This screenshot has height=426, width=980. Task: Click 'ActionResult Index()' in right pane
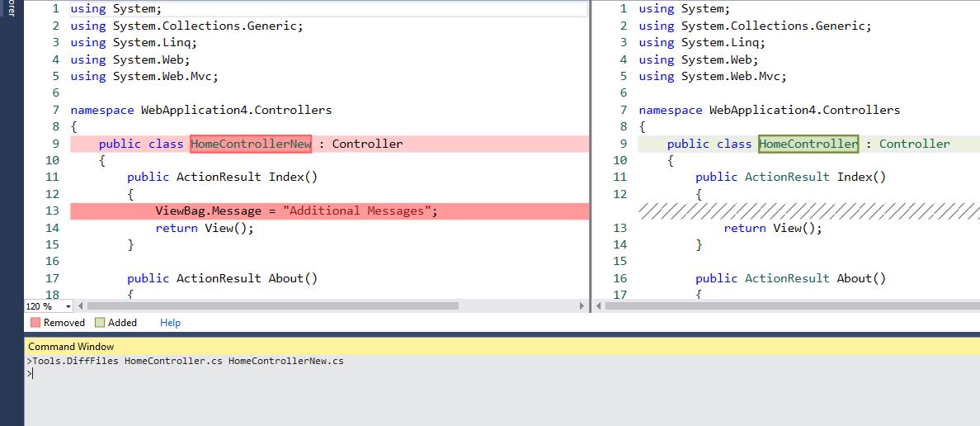coord(815,177)
